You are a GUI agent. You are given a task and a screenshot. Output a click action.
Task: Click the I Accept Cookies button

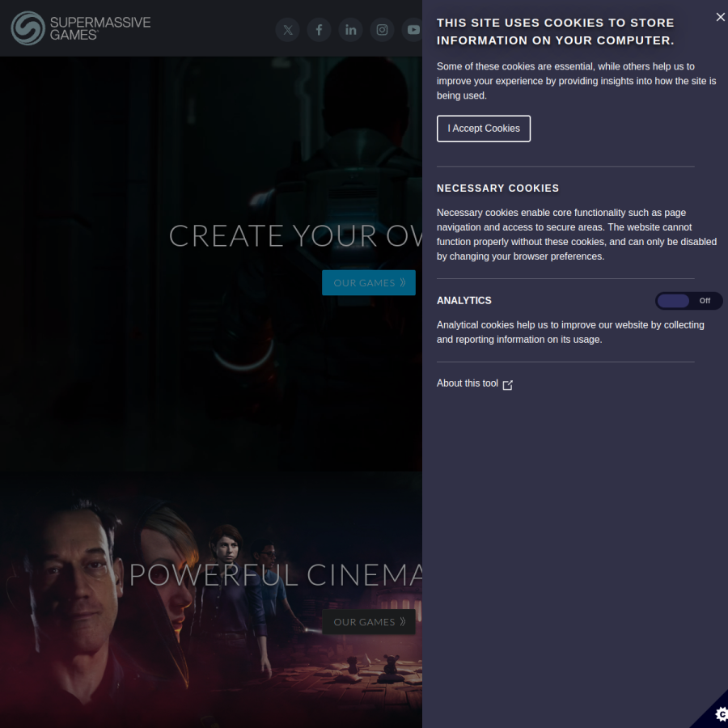[x=484, y=129]
